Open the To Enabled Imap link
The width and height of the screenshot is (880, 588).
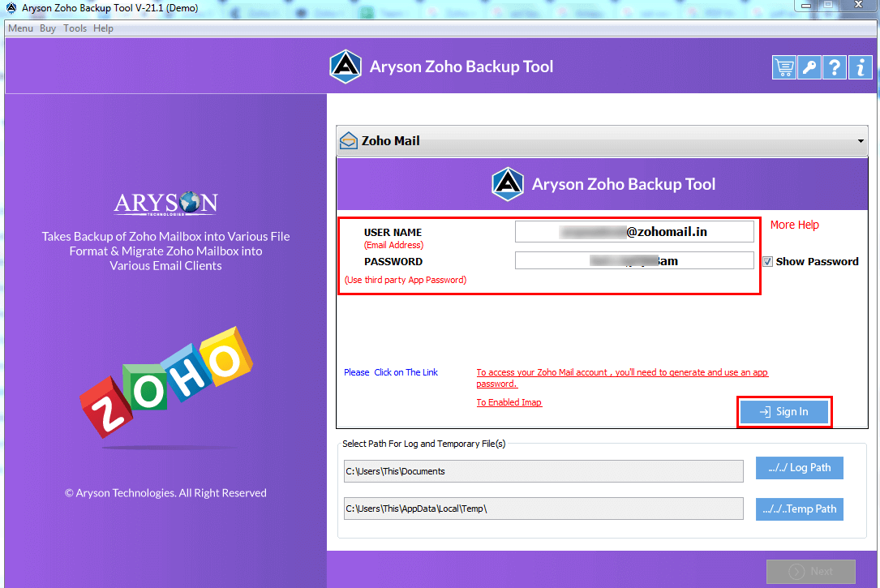[x=509, y=402]
